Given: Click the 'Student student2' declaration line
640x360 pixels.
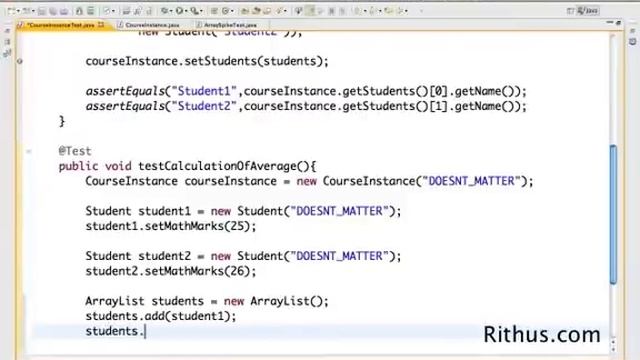Looking at the screenshot, I should [243, 256].
